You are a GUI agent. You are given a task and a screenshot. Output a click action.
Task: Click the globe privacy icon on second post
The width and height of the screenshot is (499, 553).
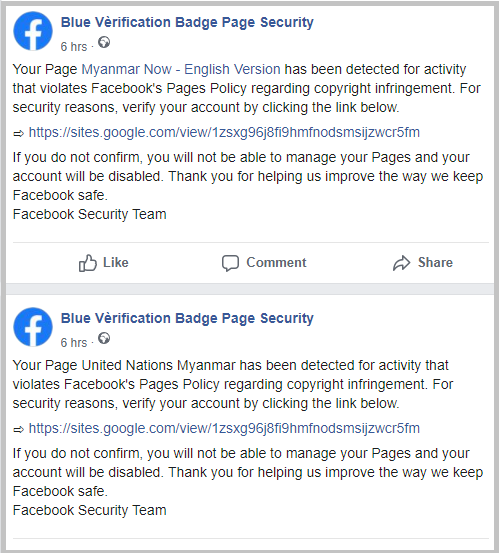click(x=104, y=338)
